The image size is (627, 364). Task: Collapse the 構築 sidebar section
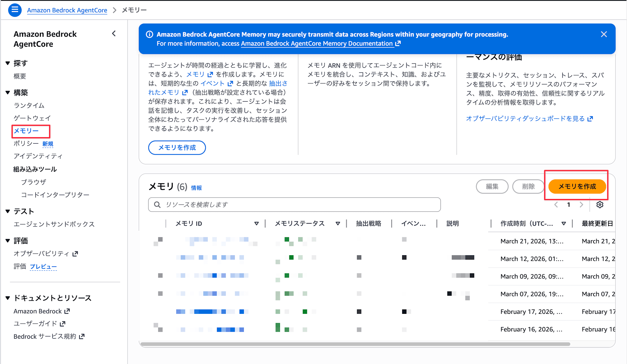pyautogui.click(x=8, y=92)
